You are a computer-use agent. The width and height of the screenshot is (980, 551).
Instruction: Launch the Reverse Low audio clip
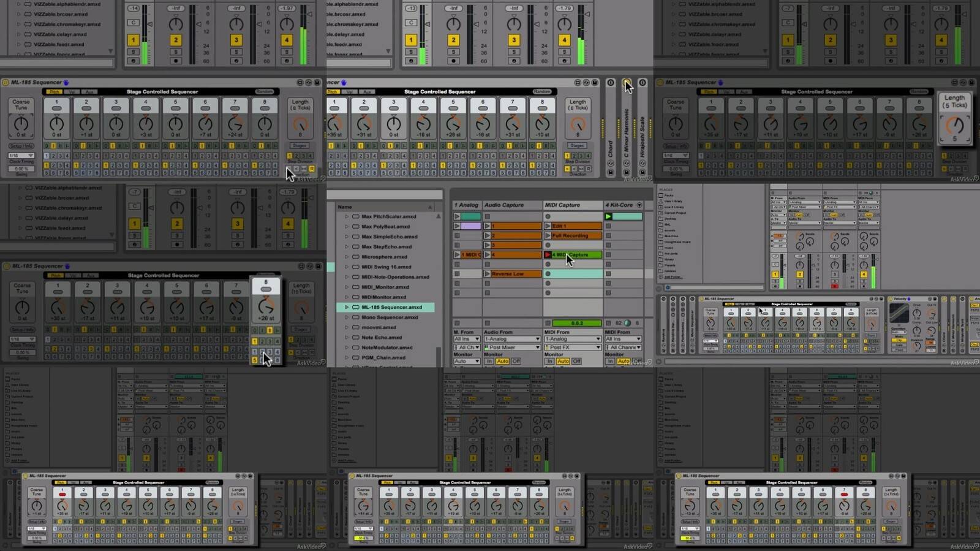coord(487,274)
